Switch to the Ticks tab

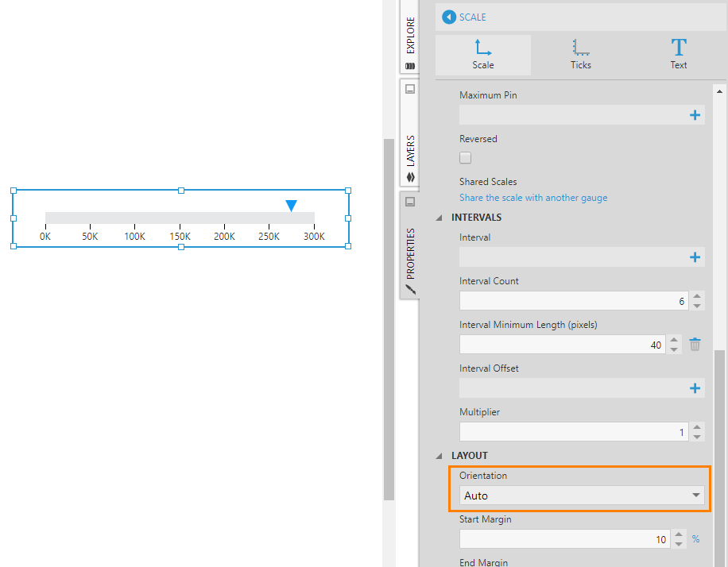coord(580,55)
